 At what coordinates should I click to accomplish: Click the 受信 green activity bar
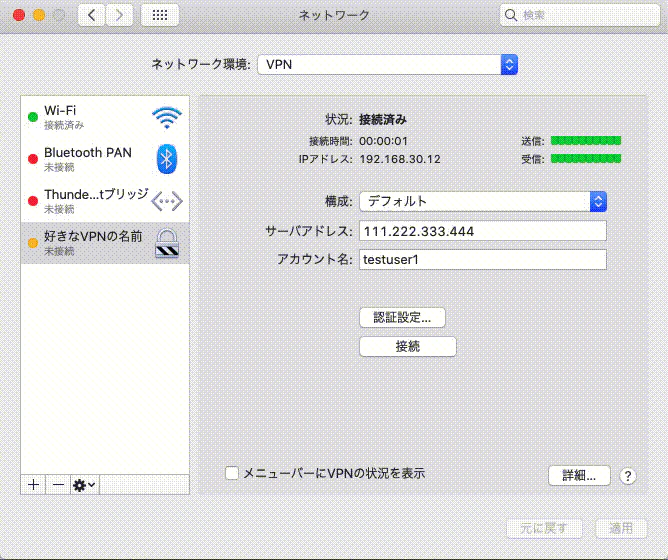tap(586, 159)
